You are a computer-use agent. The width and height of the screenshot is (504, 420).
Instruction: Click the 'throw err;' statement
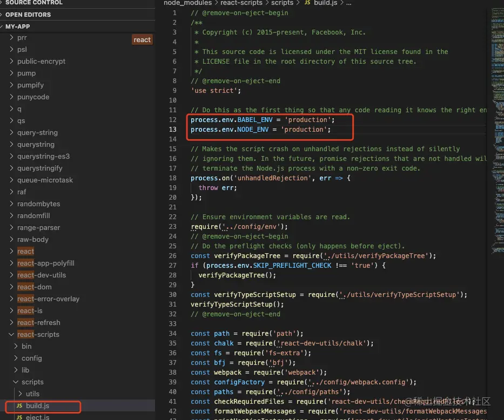click(x=218, y=187)
